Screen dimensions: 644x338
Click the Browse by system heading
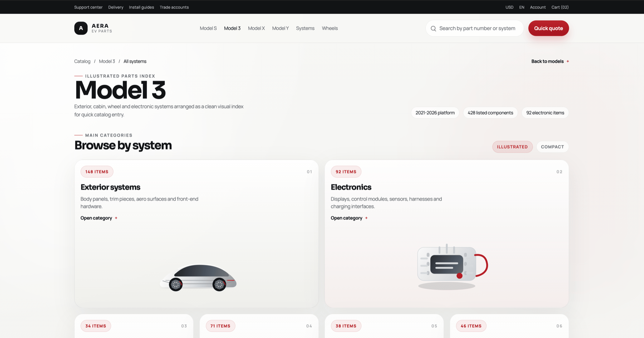[x=123, y=145]
